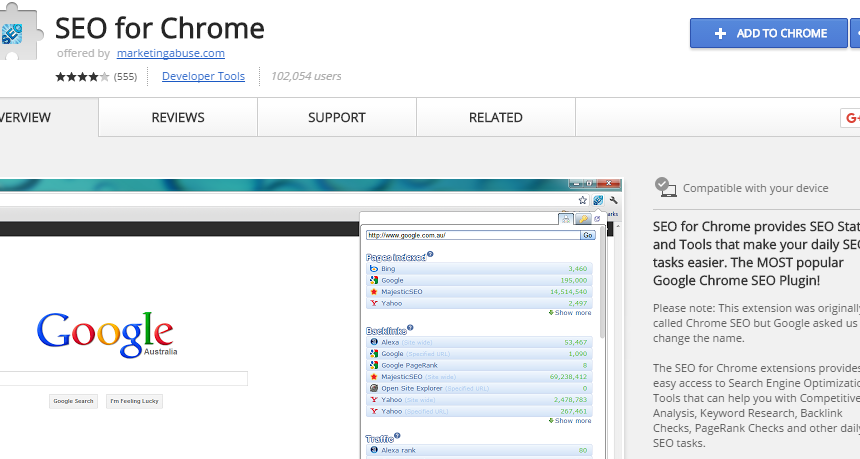This screenshot has width=860, height=459.
Task: Click the page scroll-up arrow beside the popup
Action: tap(619, 225)
